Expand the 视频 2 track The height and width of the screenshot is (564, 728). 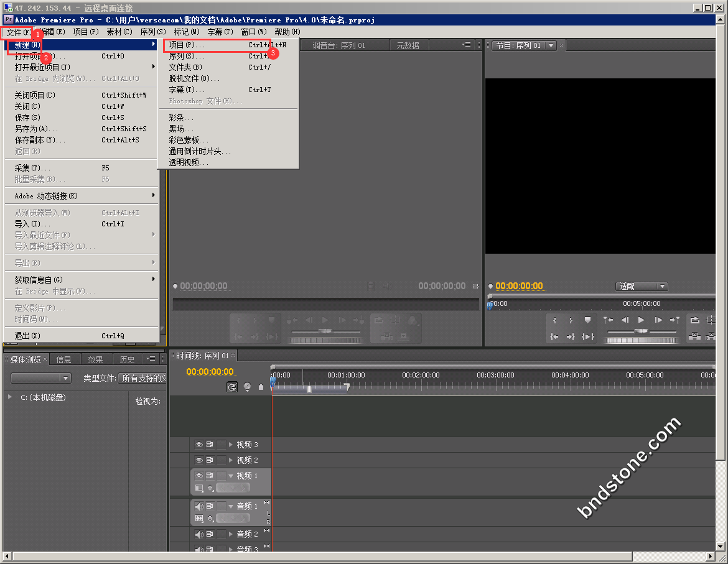click(x=231, y=460)
